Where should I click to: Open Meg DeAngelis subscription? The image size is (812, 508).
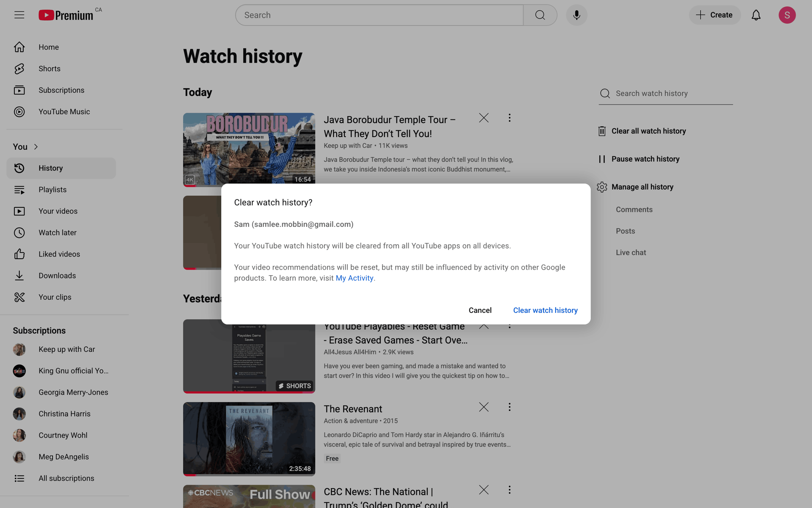tap(61, 457)
